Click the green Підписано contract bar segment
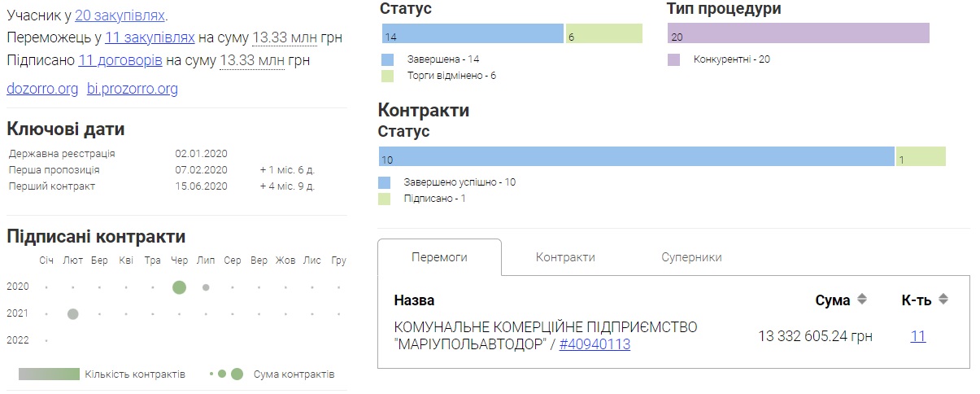Viewport: 980px width, 394px height. tap(921, 157)
